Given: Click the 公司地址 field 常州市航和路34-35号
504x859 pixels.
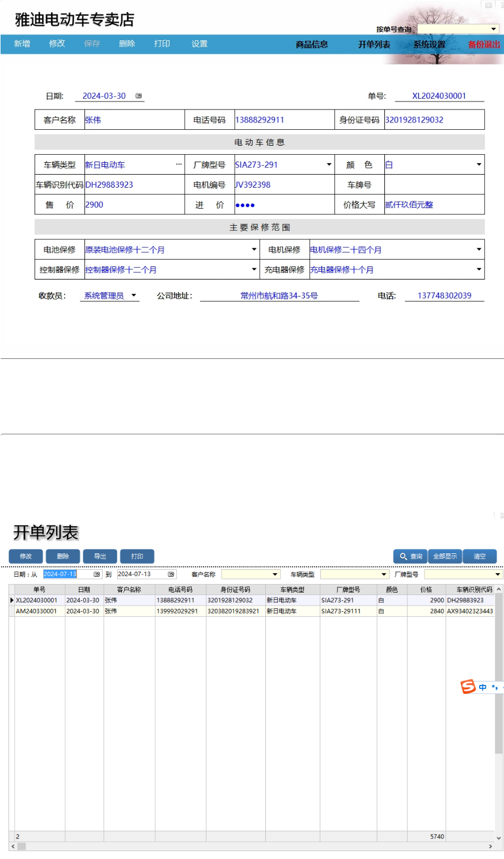Looking at the screenshot, I should pos(279,295).
